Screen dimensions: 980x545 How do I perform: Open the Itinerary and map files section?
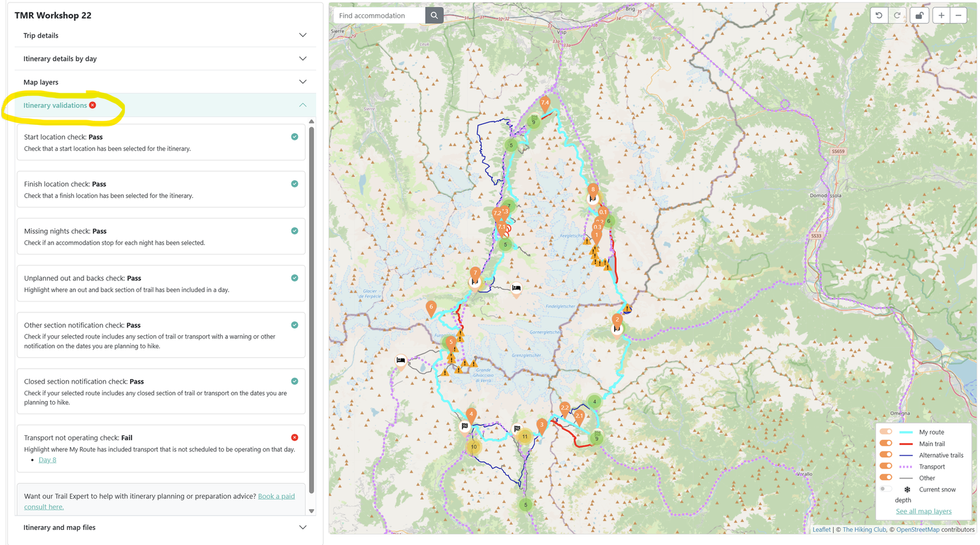pyautogui.click(x=165, y=527)
